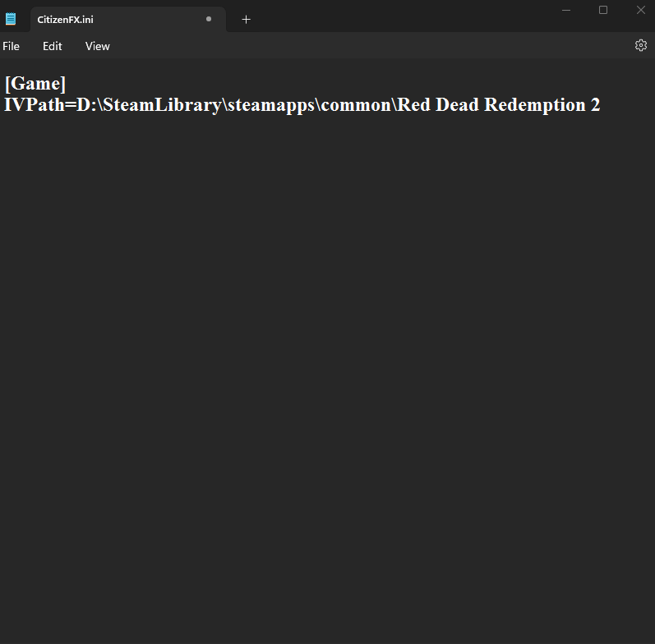Screen dimensions: 655x644
Task: Open the File menu
Action: pyautogui.click(x=11, y=46)
